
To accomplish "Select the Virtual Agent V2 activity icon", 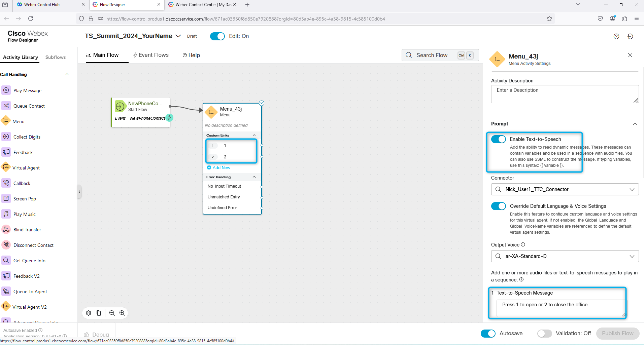I will point(6,307).
